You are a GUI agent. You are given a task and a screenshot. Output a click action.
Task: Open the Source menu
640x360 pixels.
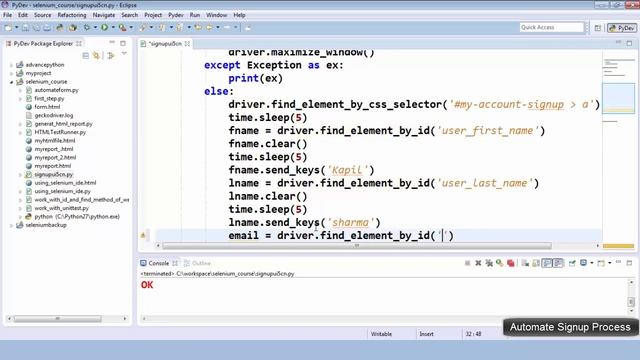coord(42,15)
